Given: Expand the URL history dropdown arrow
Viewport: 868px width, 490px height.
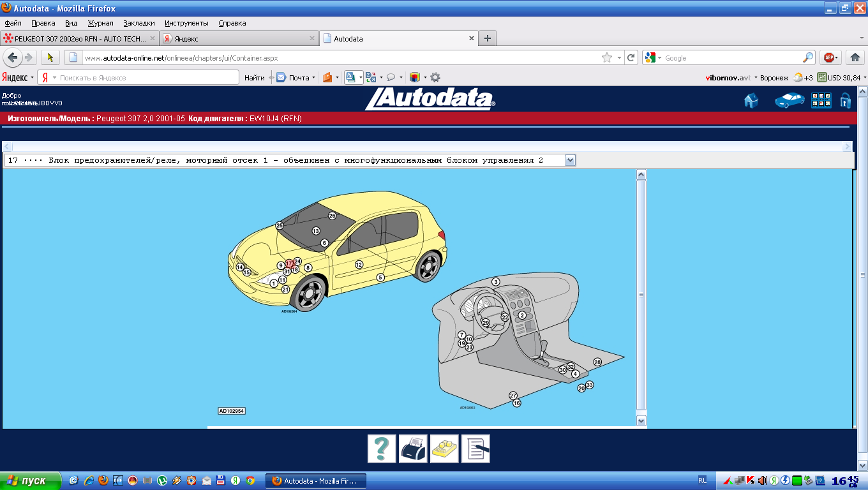Looking at the screenshot, I should pos(619,57).
